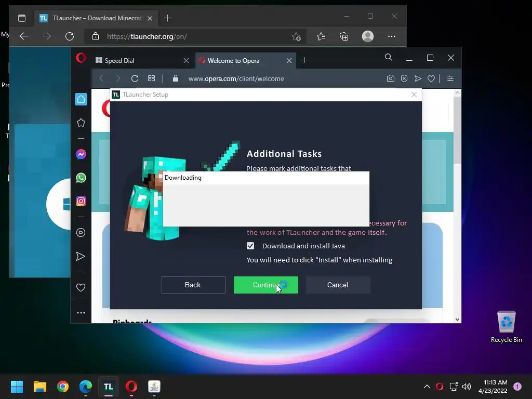Open ad blocker shield icon in Opera
This screenshot has height=399, width=532.
coord(404,79)
